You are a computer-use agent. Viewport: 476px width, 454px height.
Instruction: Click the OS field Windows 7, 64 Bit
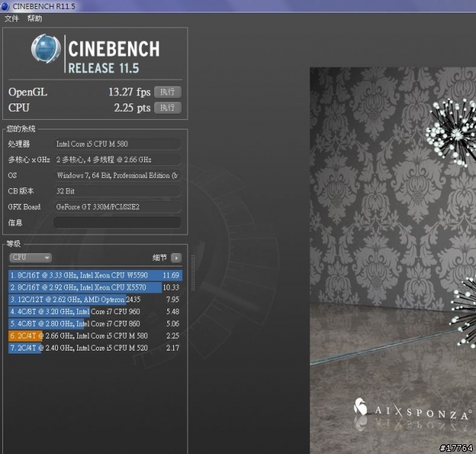click(x=118, y=176)
